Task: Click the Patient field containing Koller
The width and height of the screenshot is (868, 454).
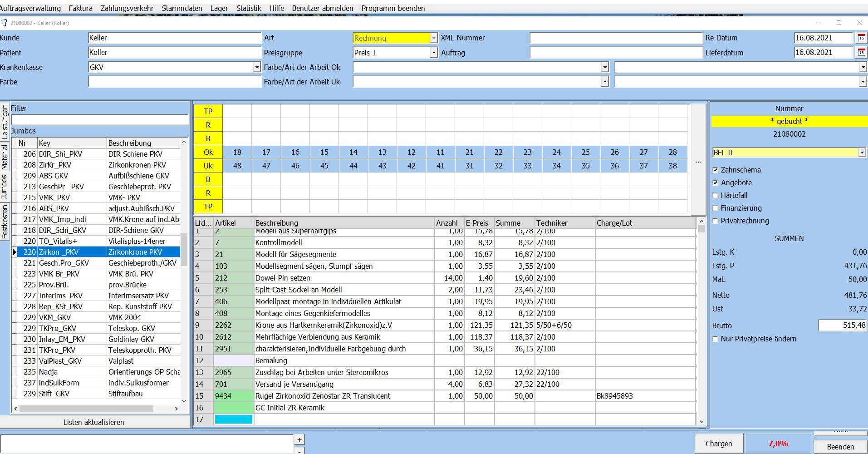Action: (175, 53)
